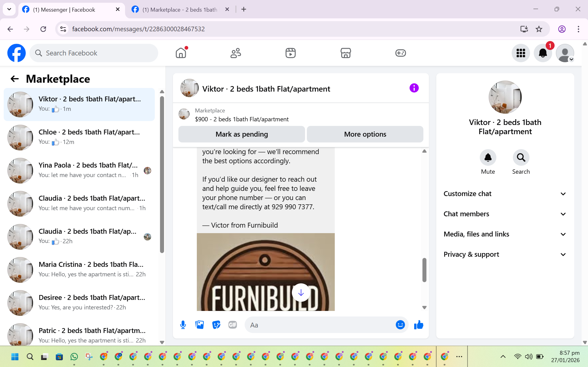
Task: Click the large listing photo in the right panel
Action: (505, 97)
